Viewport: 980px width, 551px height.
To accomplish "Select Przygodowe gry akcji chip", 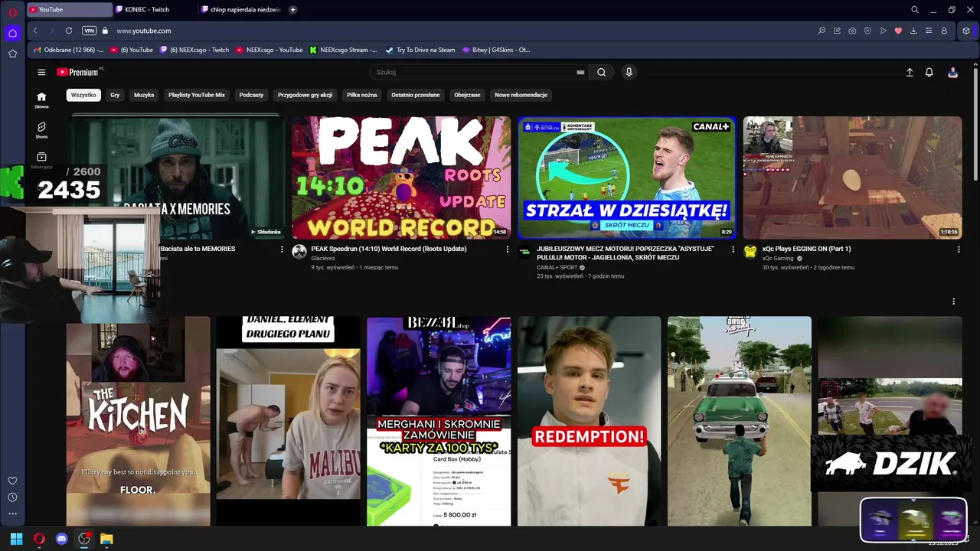I will [x=305, y=95].
